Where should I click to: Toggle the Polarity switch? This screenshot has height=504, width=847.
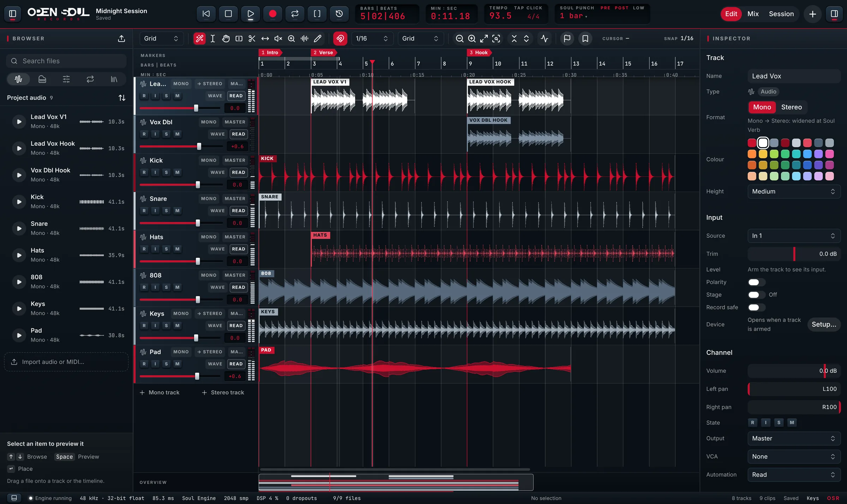[x=756, y=282]
